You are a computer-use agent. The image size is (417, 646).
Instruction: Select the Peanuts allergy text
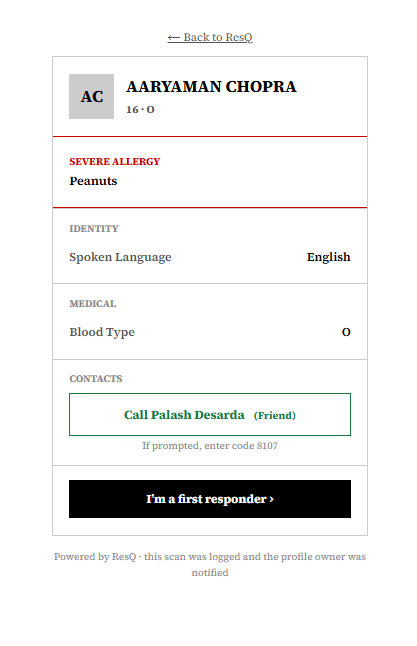[x=93, y=181]
